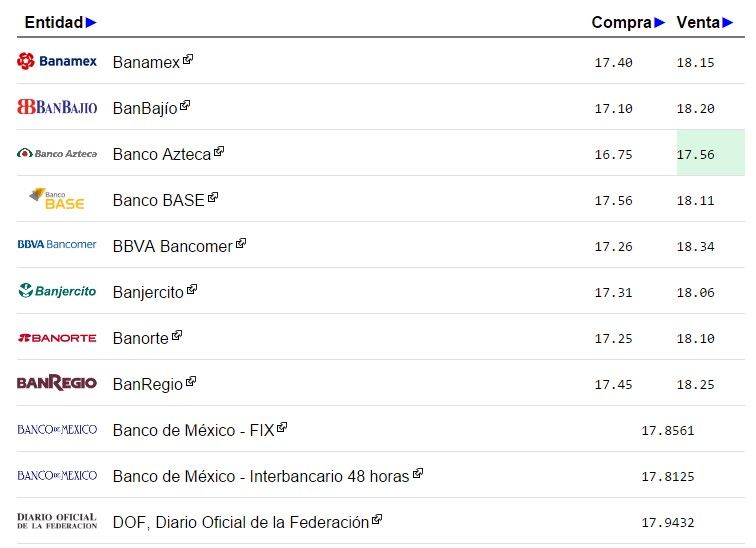This screenshot has width=756, height=548.
Task: Click the Banjercito logo
Action: coord(57,291)
